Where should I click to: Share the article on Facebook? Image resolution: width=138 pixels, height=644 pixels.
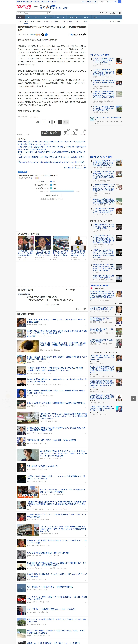pos(46,35)
